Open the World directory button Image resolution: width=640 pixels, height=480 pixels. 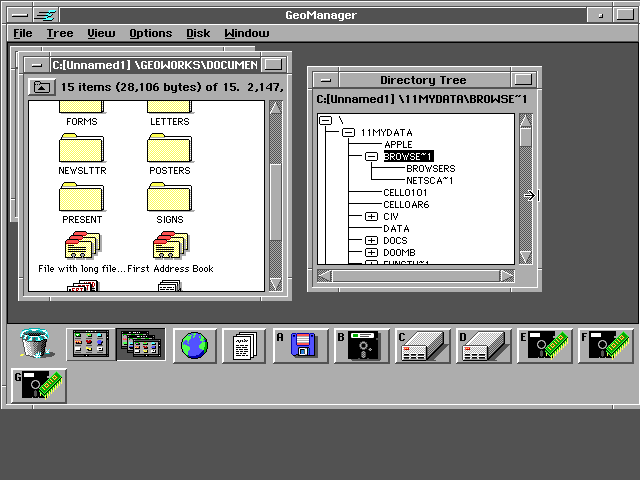(195, 346)
